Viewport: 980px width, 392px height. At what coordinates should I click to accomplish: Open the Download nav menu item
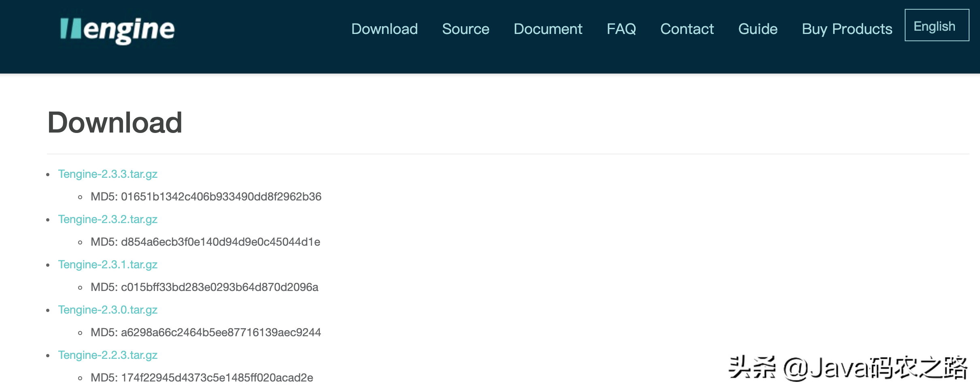384,29
